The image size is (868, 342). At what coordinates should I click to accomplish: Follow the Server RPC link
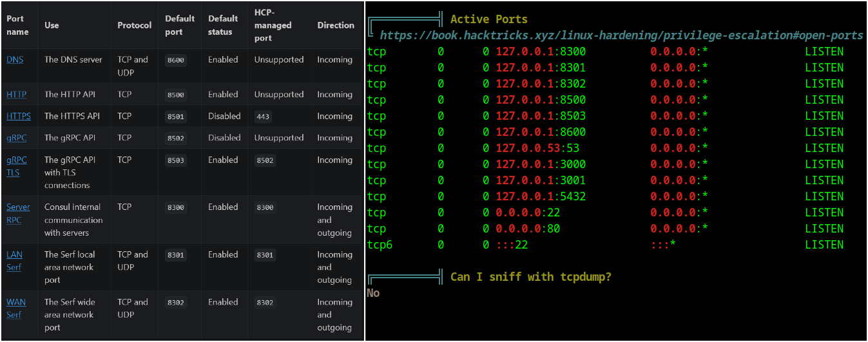(x=18, y=213)
